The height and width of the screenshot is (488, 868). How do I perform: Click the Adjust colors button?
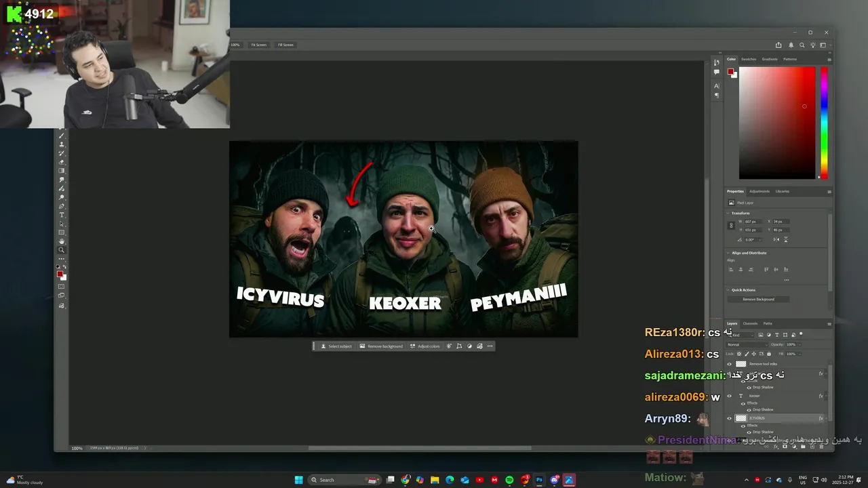pyautogui.click(x=425, y=346)
